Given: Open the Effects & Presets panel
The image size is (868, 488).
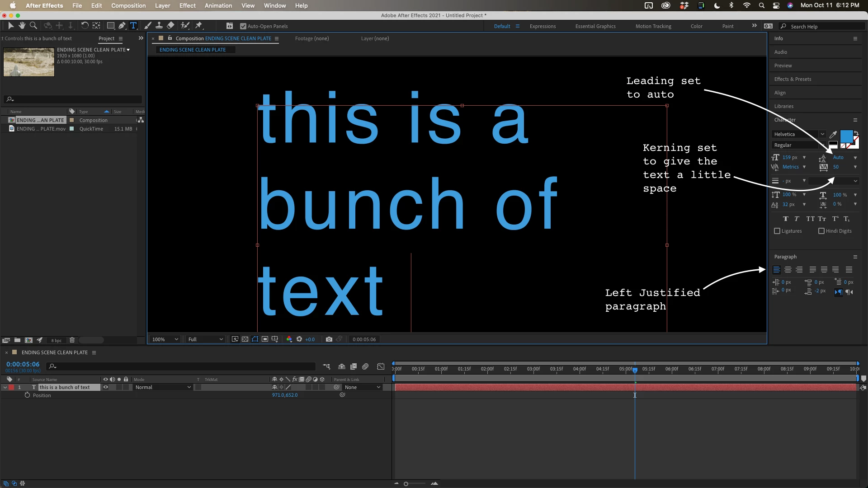Looking at the screenshot, I should click(793, 79).
